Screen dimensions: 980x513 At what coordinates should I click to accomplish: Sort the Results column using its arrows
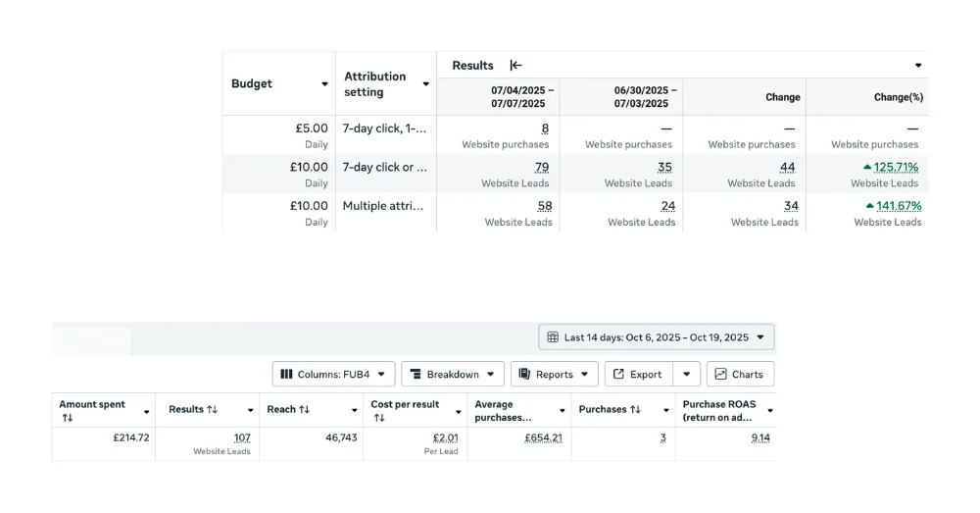[x=212, y=409]
